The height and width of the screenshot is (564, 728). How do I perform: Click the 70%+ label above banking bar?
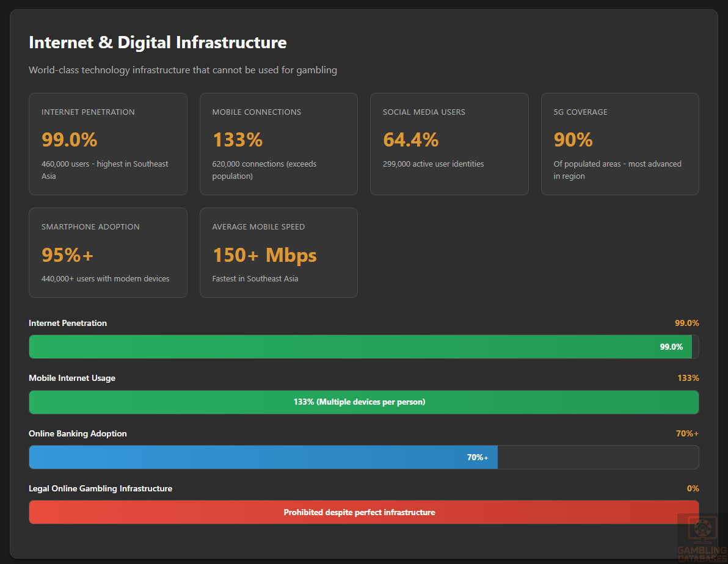687,433
